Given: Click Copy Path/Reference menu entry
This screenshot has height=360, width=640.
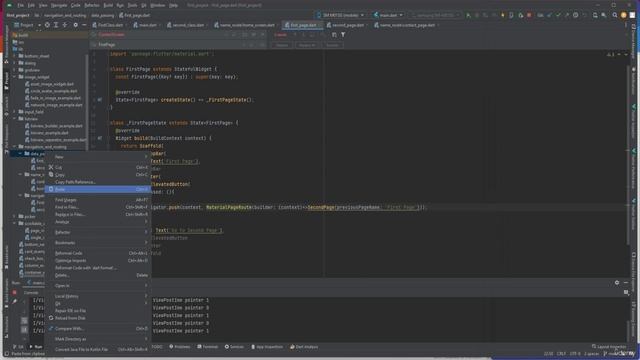Looking at the screenshot, I should coord(98,182).
